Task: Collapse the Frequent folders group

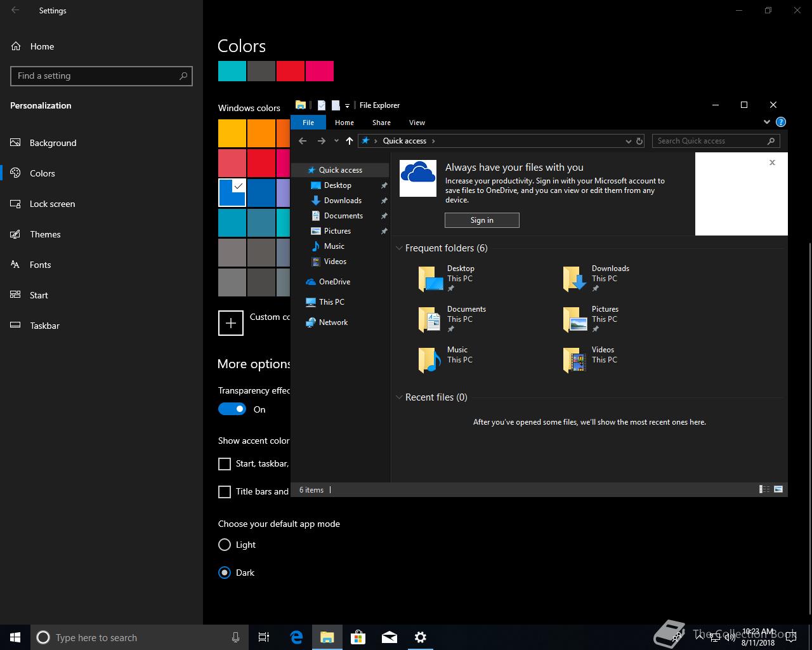Action: click(399, 248)
